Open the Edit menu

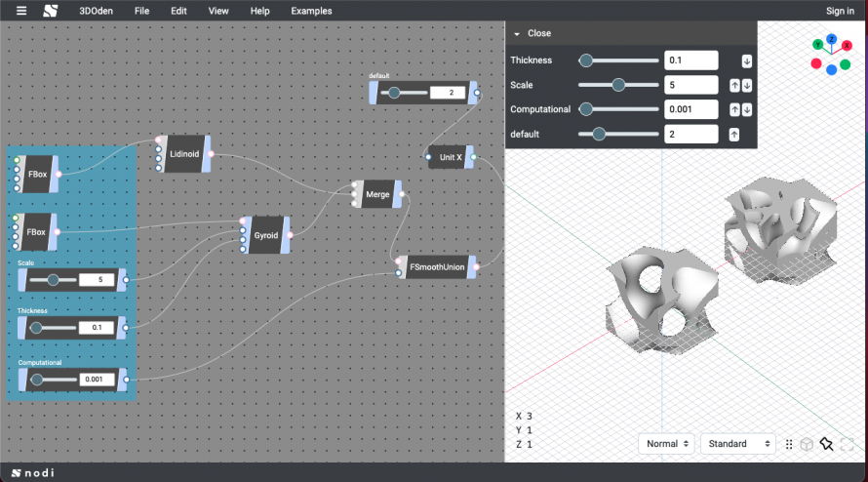point(178,11)
